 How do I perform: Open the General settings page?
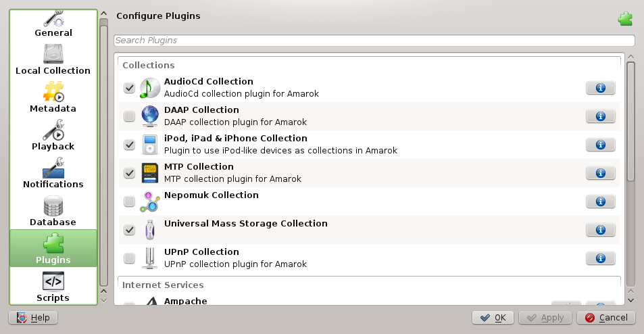(x=53, y=24)
